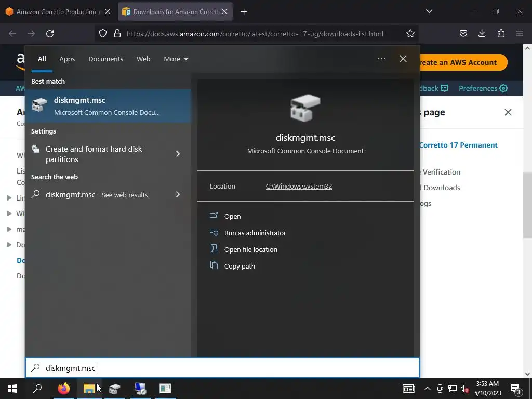
Task: Click the search input field with diskmgmt.msc
Action: (222, 368)
